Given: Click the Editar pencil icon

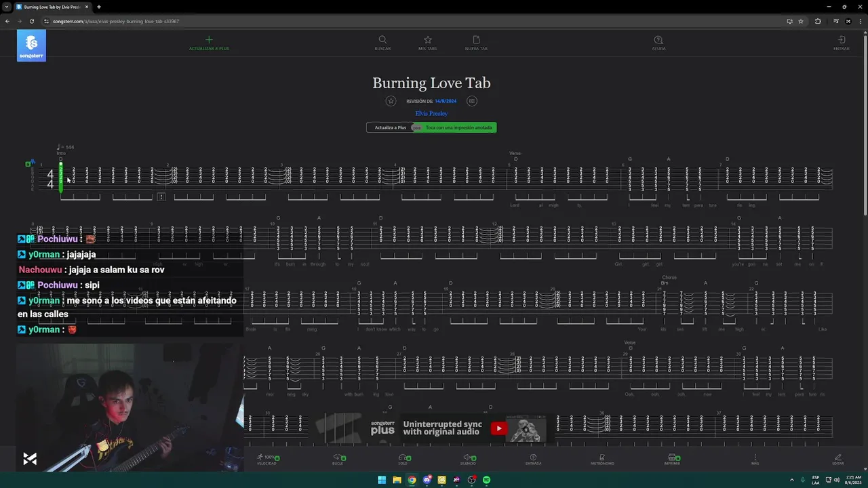Looking at the screenshot, I should [x=838, y=459].
